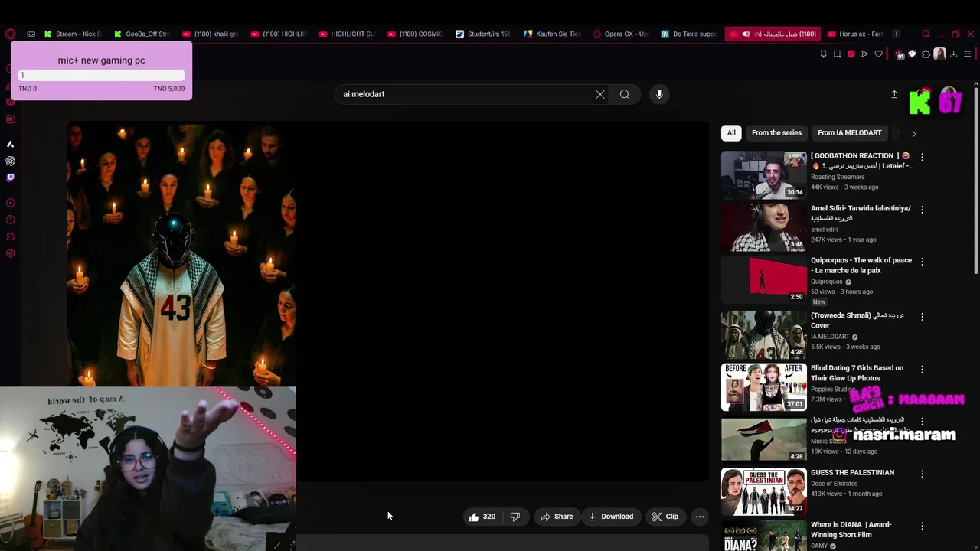Switch to the '(1180) COSMIC' tab

tap(416, 34)
